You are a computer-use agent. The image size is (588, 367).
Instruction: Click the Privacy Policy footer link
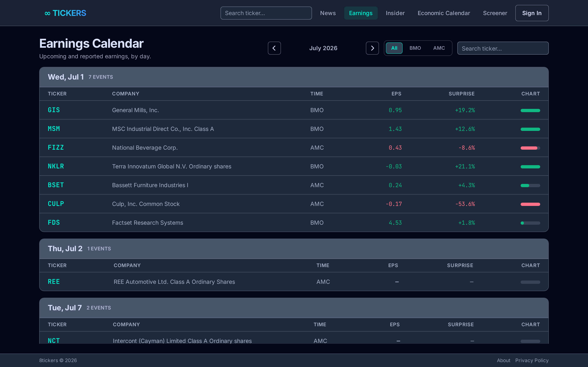pos(532,360)
